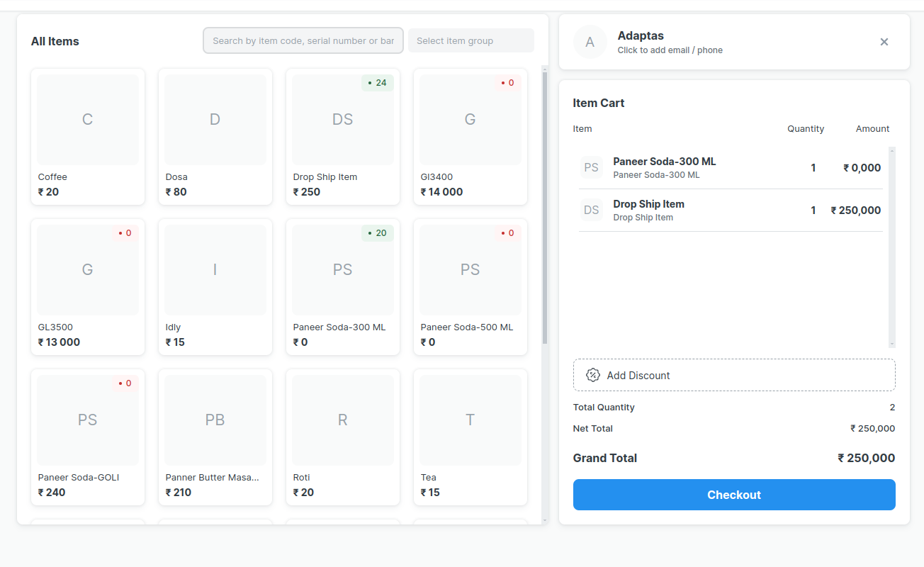Click the Checkout button
This screenshot has height=567, width=924.
[x=734, y=495]
